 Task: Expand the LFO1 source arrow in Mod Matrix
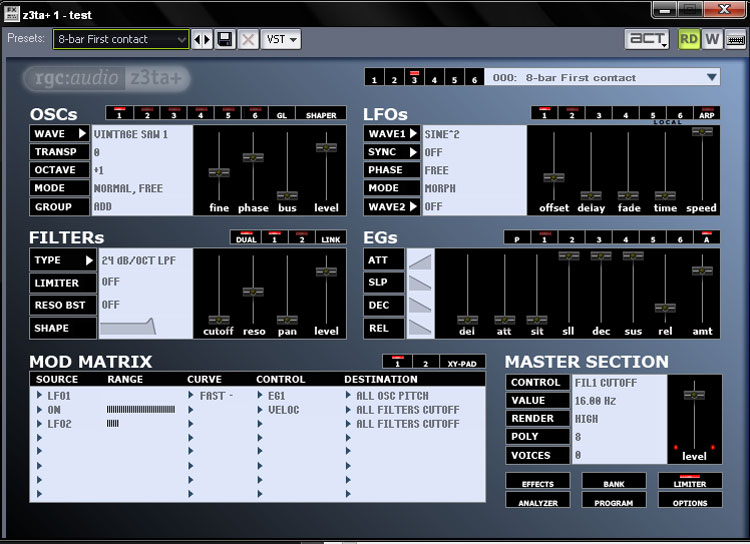point(40,395)
